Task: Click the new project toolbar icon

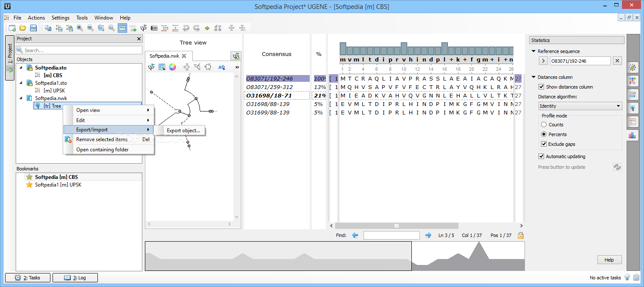Action: point(12,28)
